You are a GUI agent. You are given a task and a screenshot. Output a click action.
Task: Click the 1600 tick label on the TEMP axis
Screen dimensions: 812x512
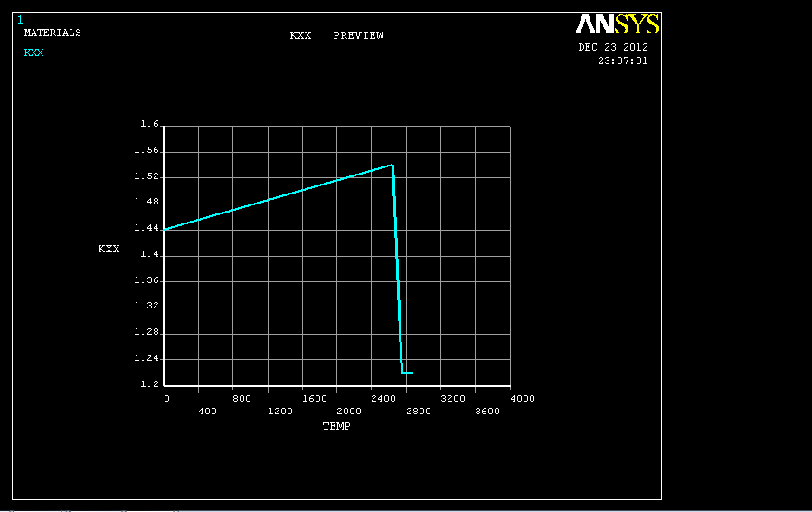315,399
